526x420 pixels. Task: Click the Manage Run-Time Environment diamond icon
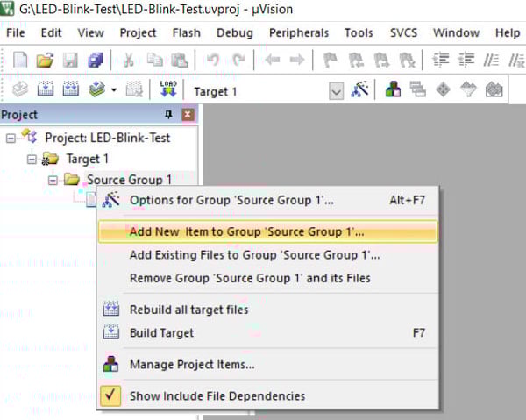443,89
